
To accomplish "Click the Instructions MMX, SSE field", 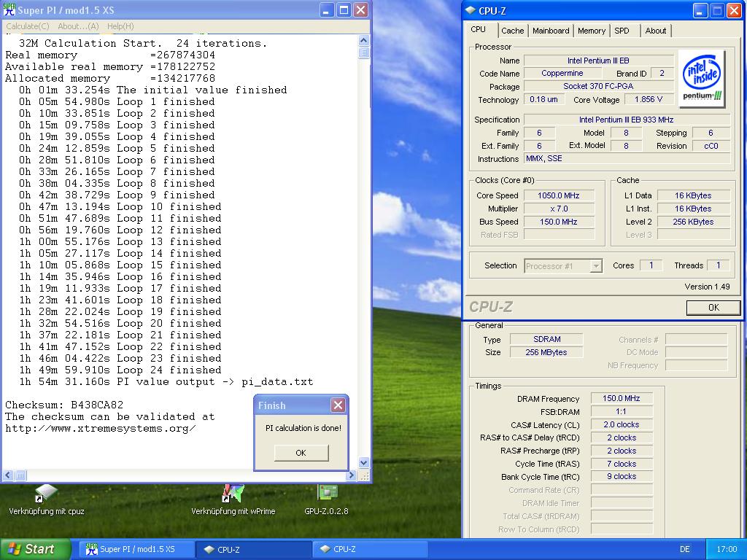I will coord(627,158).
